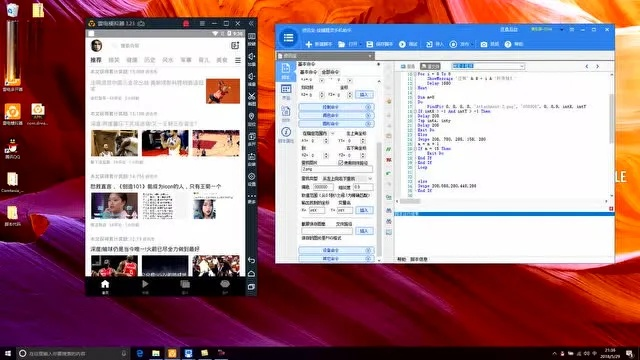Select the Interface (界面) icon in the left sidebar
Viewport: 640px width, 360px height.
pos(286,92)
